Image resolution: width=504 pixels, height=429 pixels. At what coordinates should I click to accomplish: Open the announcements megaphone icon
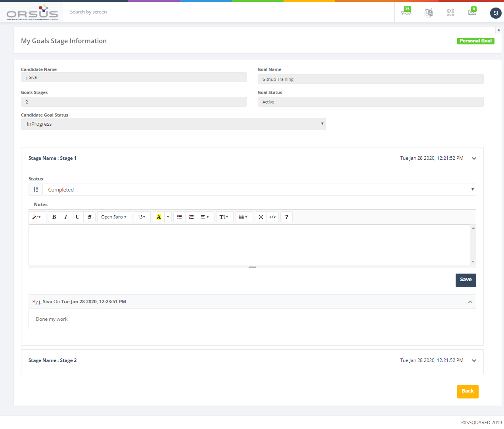click(x=406, y=12)
